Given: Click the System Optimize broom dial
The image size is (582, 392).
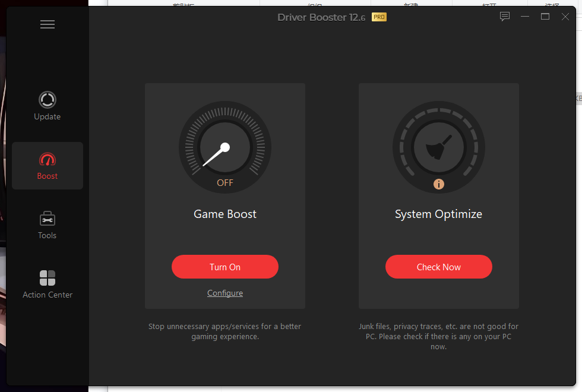Looking at the screenshot, I should point(439,147).
